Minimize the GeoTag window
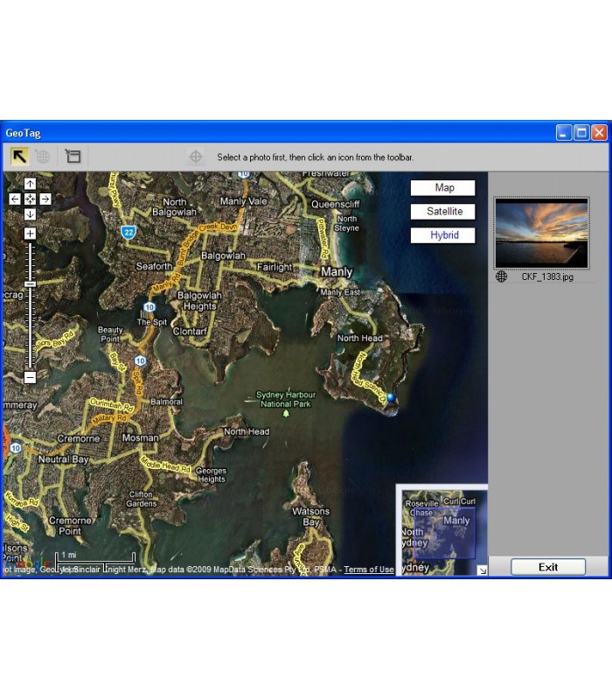The image size is (612, 700). pos(564,133)
